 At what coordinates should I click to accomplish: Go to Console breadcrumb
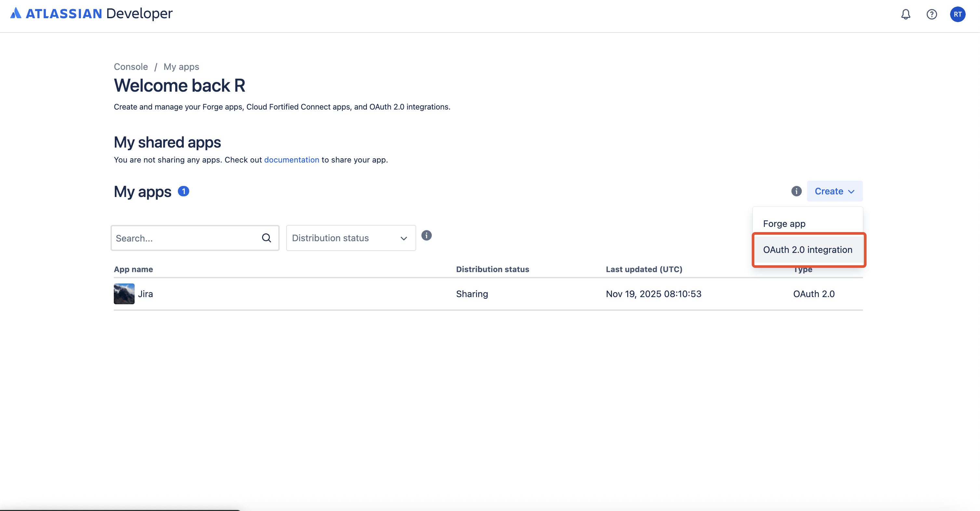(130, 67)
